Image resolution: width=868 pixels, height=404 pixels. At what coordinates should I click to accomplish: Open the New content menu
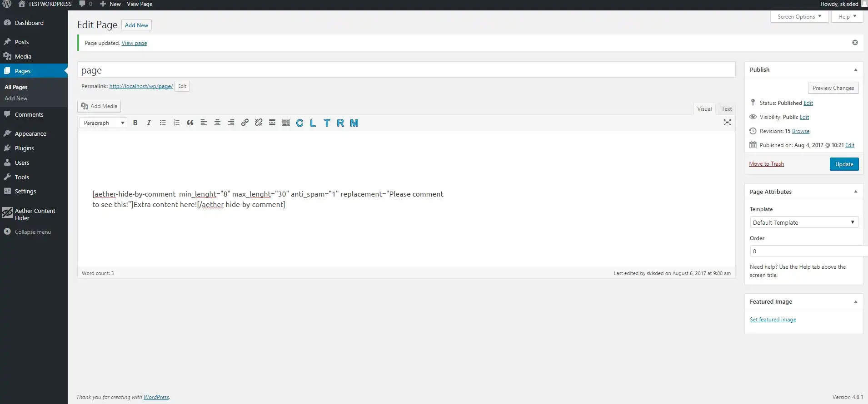click(110, 4)
